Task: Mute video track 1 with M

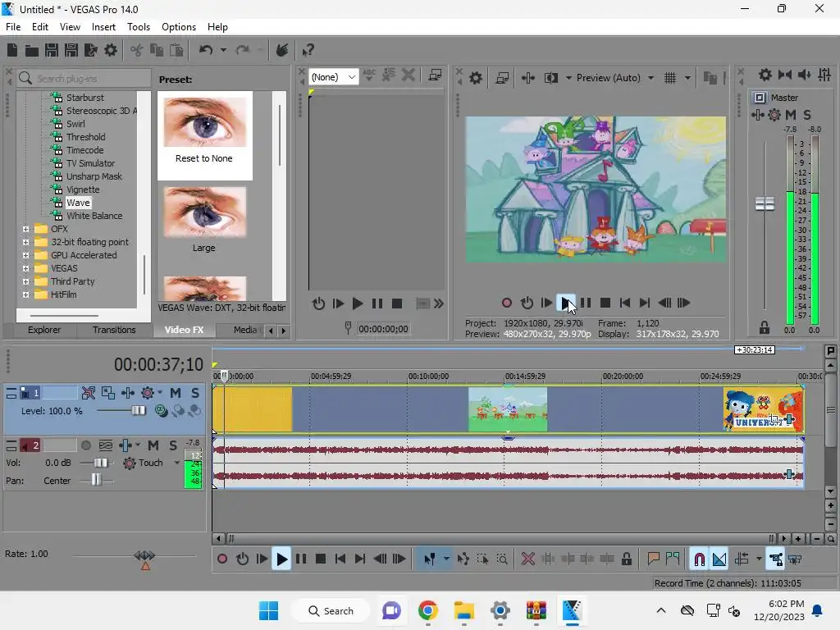Action: (176, 393)
